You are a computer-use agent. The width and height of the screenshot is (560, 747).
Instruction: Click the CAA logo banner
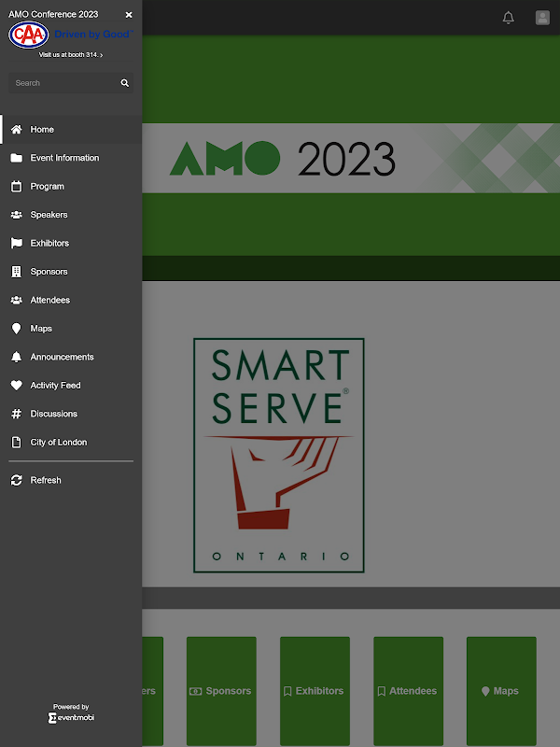(71, 35)
